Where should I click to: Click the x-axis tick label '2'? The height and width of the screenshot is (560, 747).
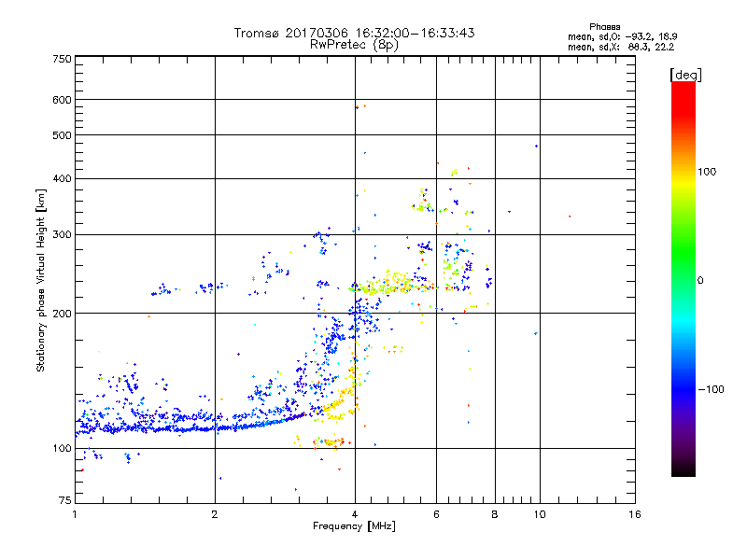215,514
